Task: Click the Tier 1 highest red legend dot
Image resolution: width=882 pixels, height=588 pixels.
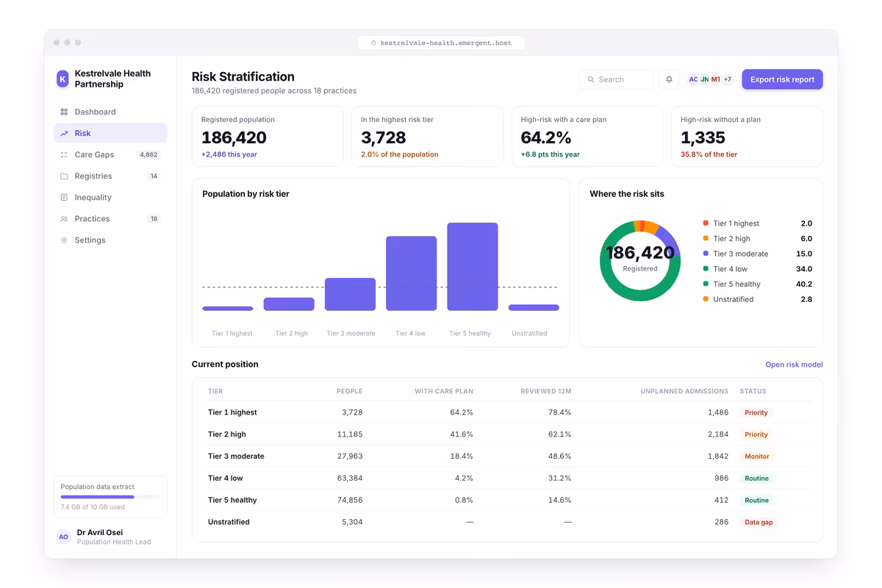Action: [706, 223]
